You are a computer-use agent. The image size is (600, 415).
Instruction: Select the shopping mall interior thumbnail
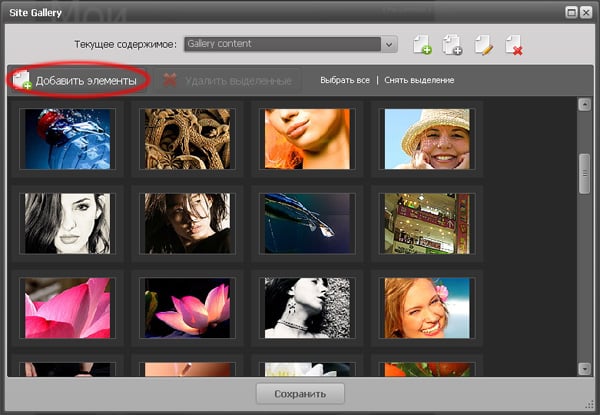pyautogui.click(x=428, y=222)
